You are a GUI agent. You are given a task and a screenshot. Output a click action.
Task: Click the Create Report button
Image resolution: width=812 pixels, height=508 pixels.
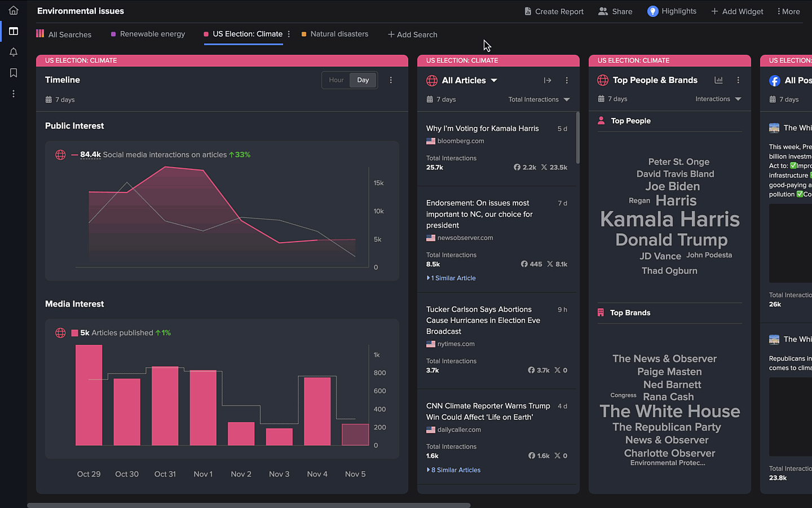tap(554, 11)
